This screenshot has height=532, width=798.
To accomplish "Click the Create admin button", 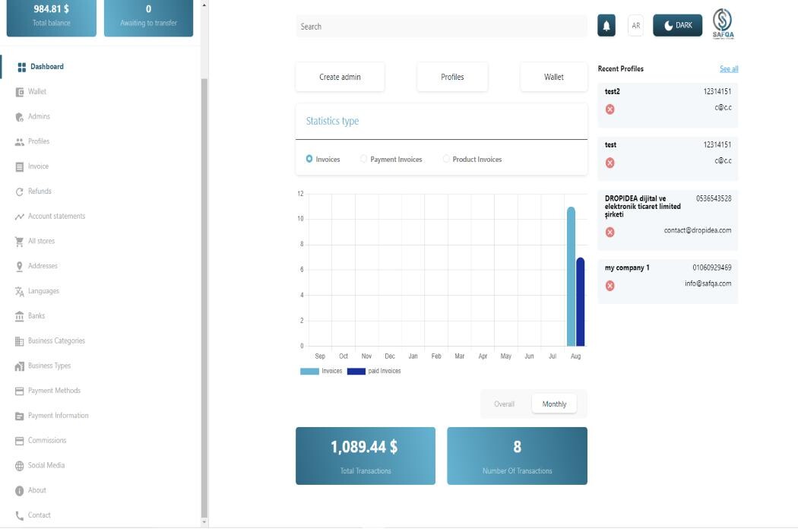I will (340, 77).
